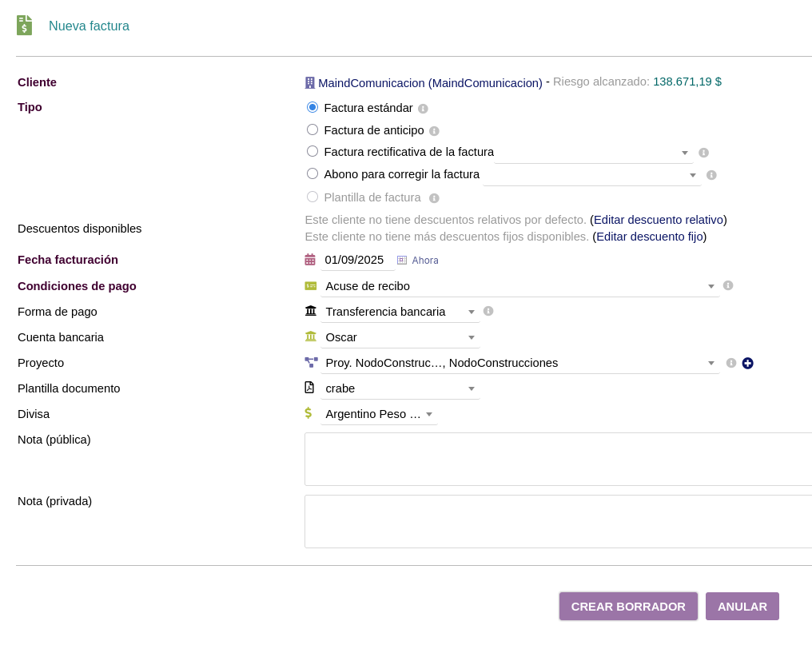Click the calendar icon beside billing date

point(310,260)
